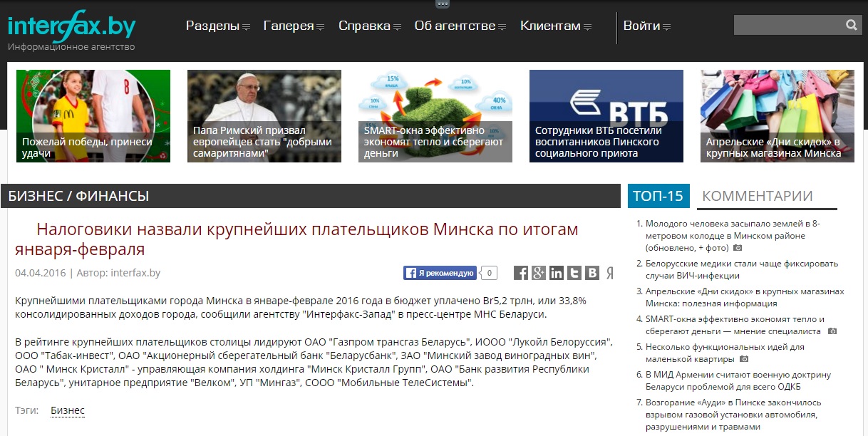Screen dimensions: 868x436
Task: Click the date 04.04.2016
Action: tap(40, 273)
